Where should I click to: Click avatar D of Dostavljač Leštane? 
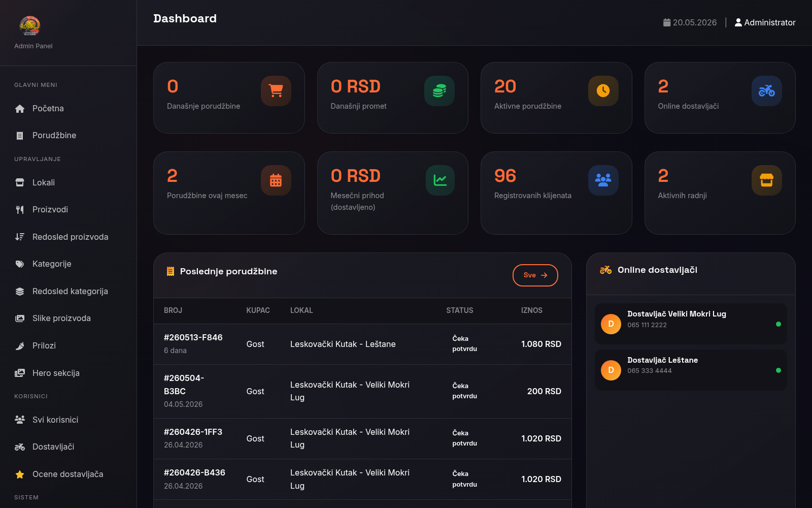[611, 370]
